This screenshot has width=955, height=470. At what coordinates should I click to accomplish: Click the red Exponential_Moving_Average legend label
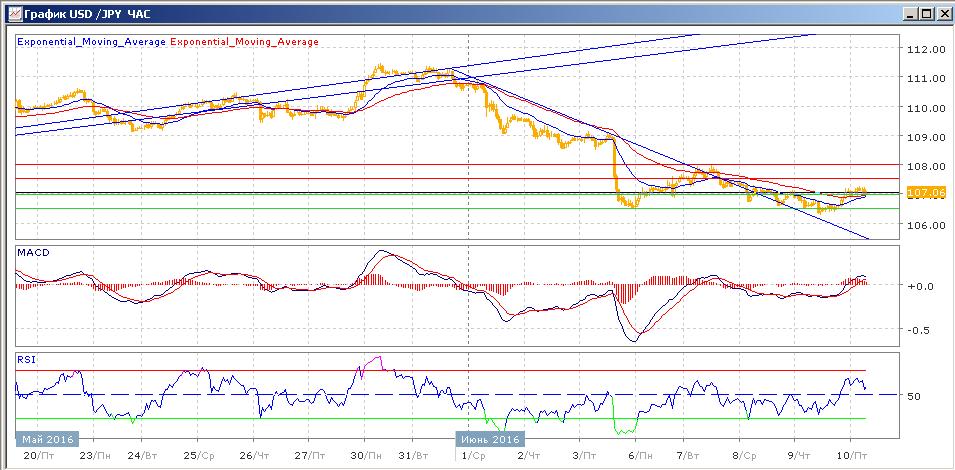(x=245, y=42)
